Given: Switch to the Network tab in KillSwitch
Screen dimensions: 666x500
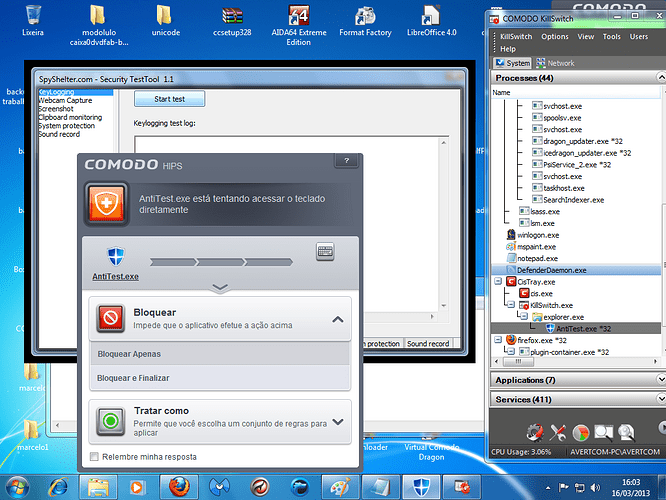Looking at the screenshot, I should [x=556, y=63].
